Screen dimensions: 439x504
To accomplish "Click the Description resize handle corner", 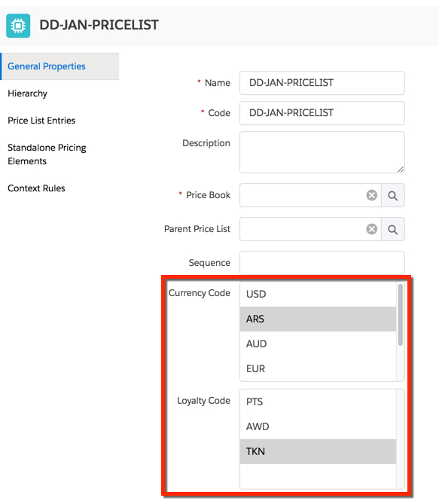I will pyautogui.click(x=401, y=170).
